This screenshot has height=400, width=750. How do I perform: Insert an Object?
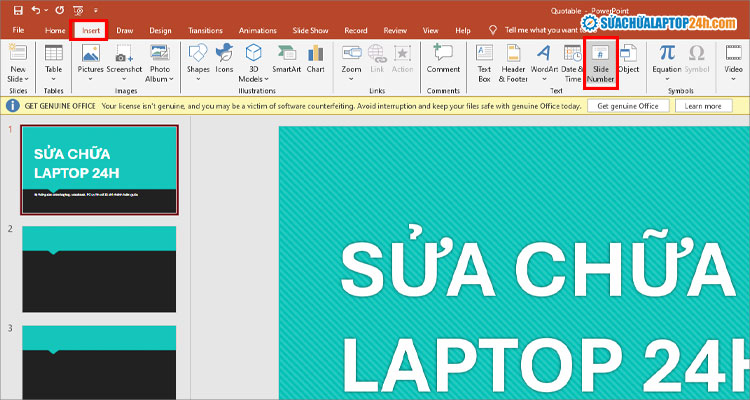point(629,58)
